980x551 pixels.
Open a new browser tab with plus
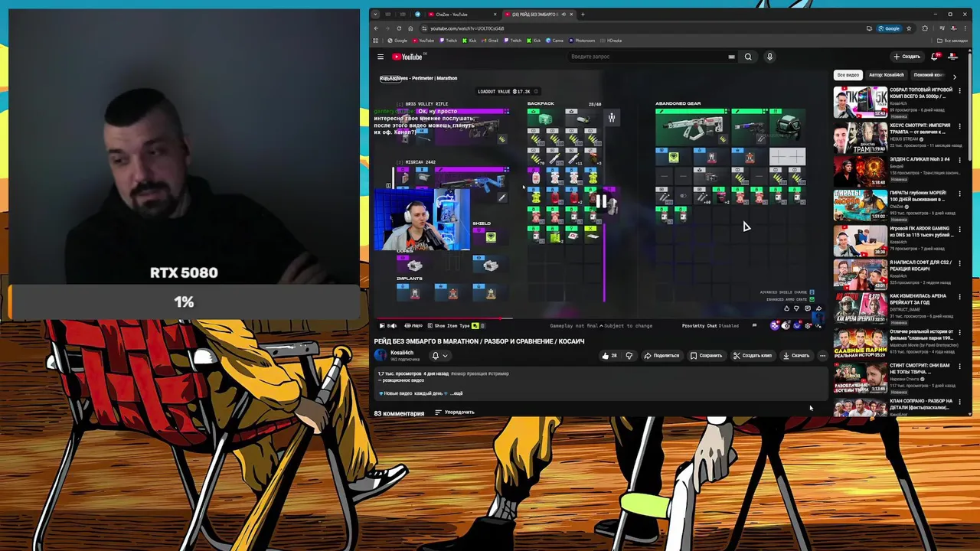tap(583, 15)
